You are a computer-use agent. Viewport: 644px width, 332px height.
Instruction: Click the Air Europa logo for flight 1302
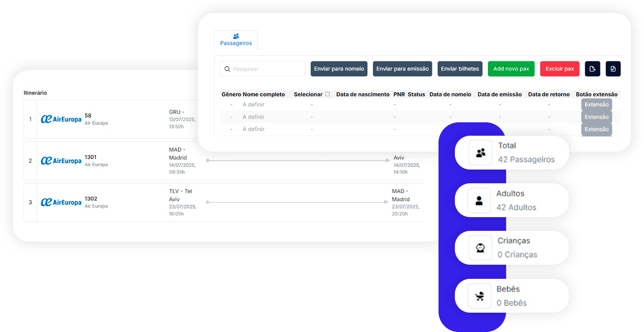(x=61, y=202)
